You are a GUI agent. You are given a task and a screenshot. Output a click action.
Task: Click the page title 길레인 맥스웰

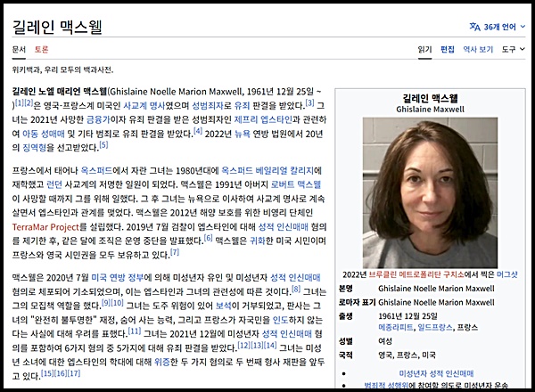click(57, 28)
